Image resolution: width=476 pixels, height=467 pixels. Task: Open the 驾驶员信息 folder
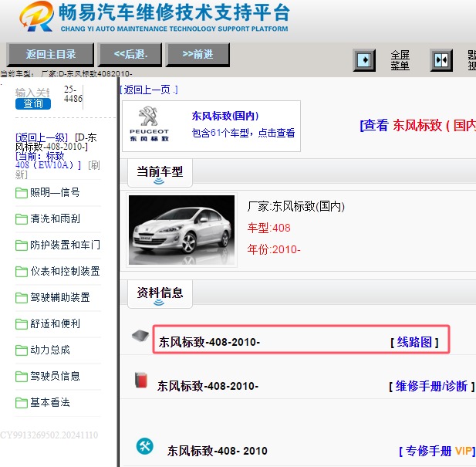tap(48, 376)
